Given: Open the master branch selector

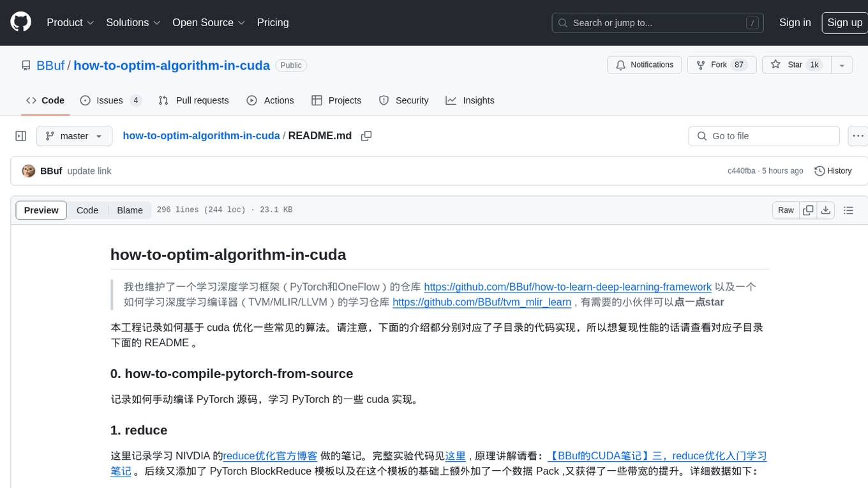Looking at the screenshot, I should 74,136.
